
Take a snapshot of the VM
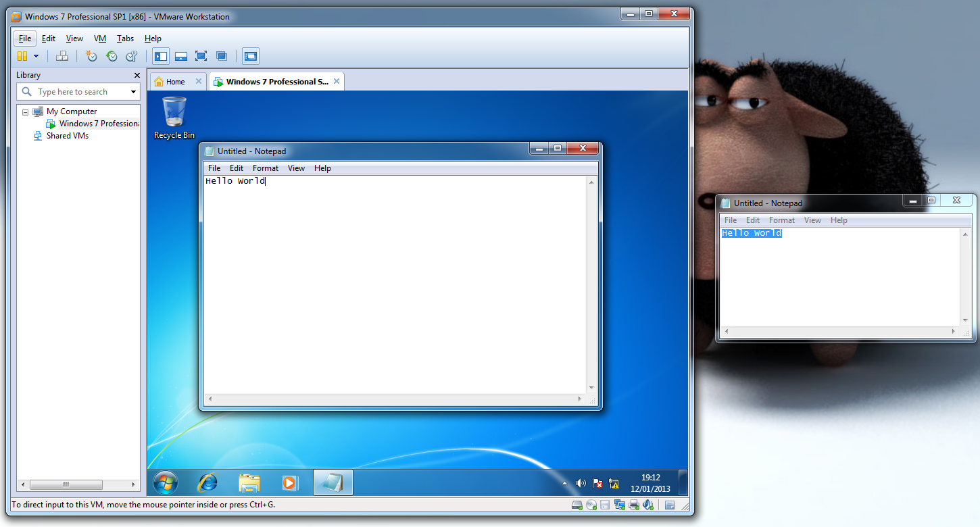tap(91, 56)
